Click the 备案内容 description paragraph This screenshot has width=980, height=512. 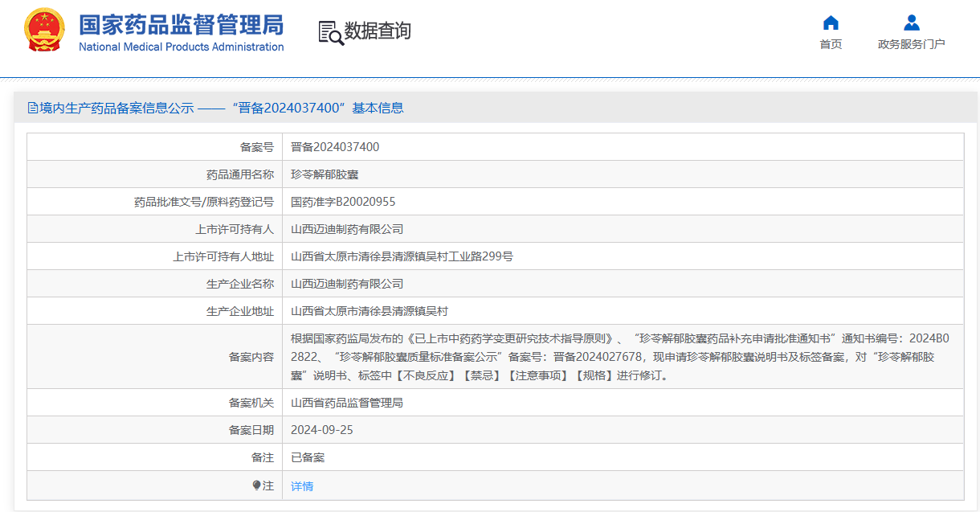point(619,356)
